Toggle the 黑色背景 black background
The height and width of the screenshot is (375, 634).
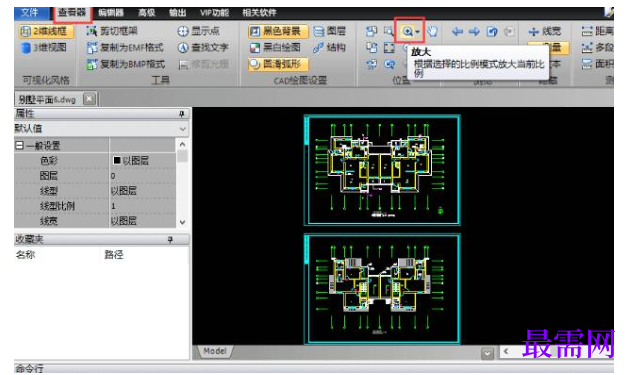277,31
